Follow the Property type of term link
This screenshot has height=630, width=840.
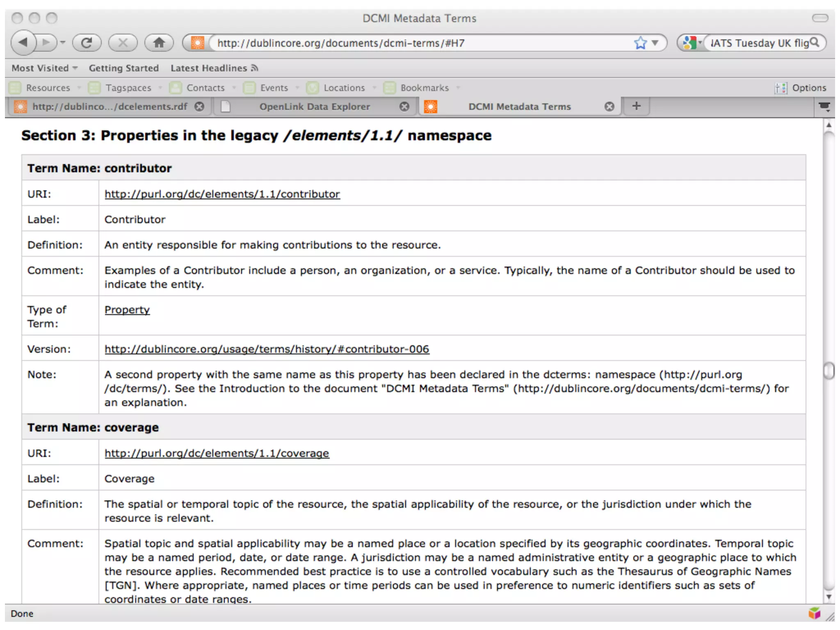[127, 310]
